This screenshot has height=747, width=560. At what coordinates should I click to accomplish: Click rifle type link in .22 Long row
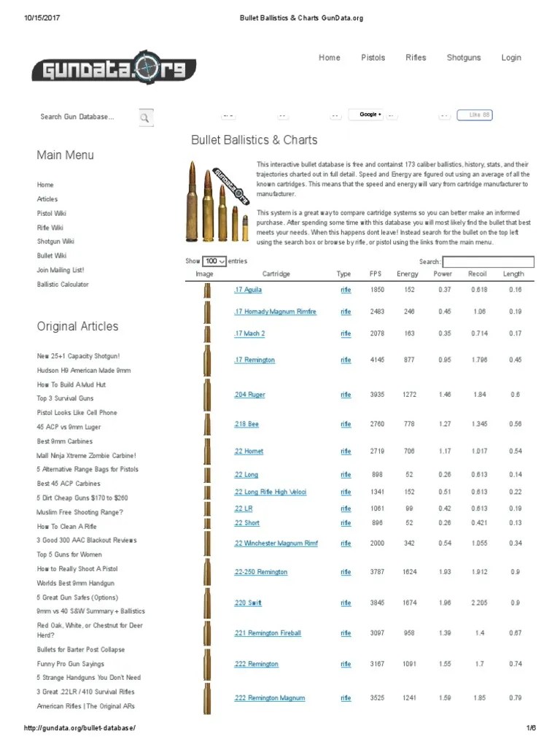pos(346,475)
